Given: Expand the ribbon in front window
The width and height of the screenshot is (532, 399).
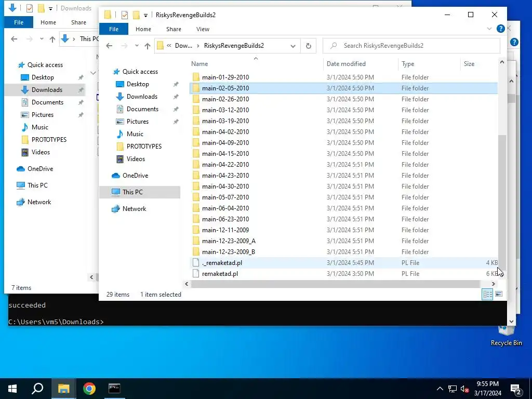Looking at the screenshot, I should coord(489,29).
